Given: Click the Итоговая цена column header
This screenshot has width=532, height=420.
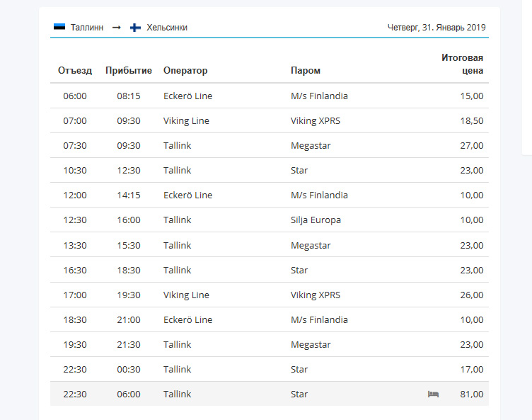Looking at the screenshot, I should click(x=463, y=64).
